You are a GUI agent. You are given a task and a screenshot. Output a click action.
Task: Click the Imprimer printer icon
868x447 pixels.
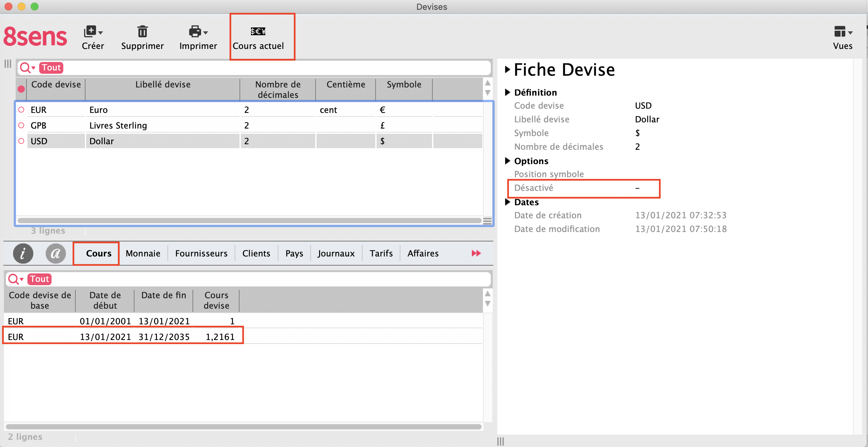195,31
